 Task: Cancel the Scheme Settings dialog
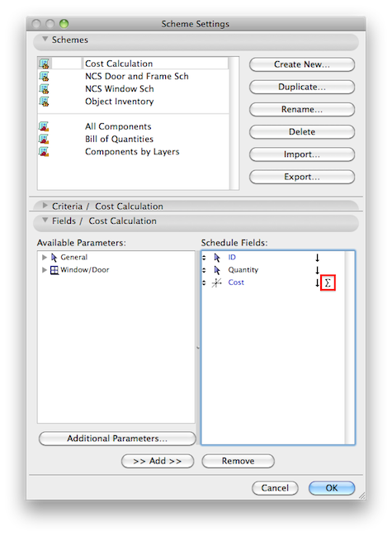click(x=275, y=488)
